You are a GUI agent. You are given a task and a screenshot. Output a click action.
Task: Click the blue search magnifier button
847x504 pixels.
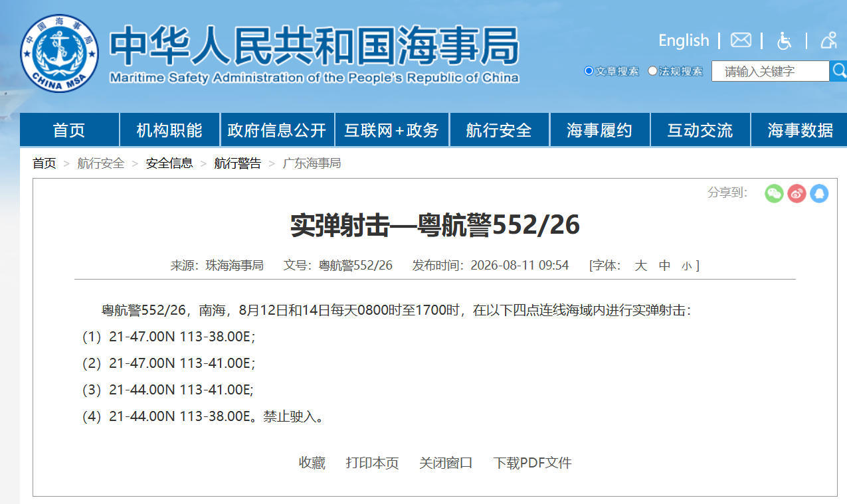(838, 70)
